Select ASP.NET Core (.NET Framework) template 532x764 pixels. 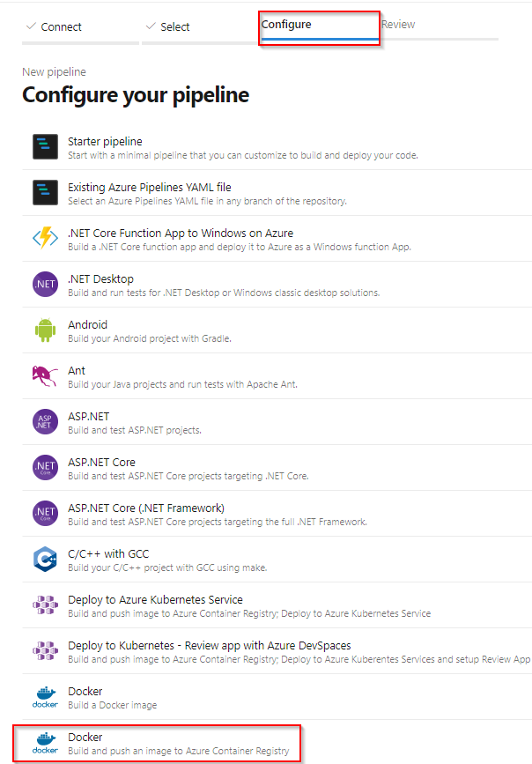click(277, 514)
